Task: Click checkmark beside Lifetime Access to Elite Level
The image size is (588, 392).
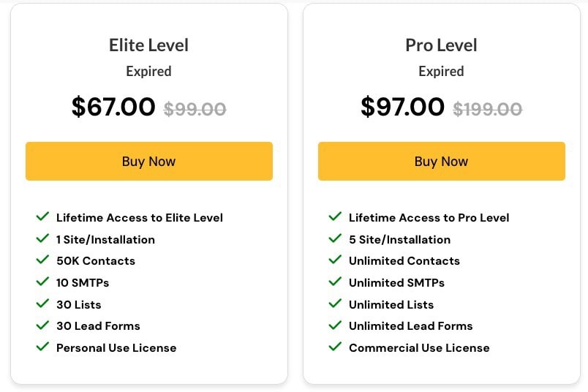Action: coord(42,216)
